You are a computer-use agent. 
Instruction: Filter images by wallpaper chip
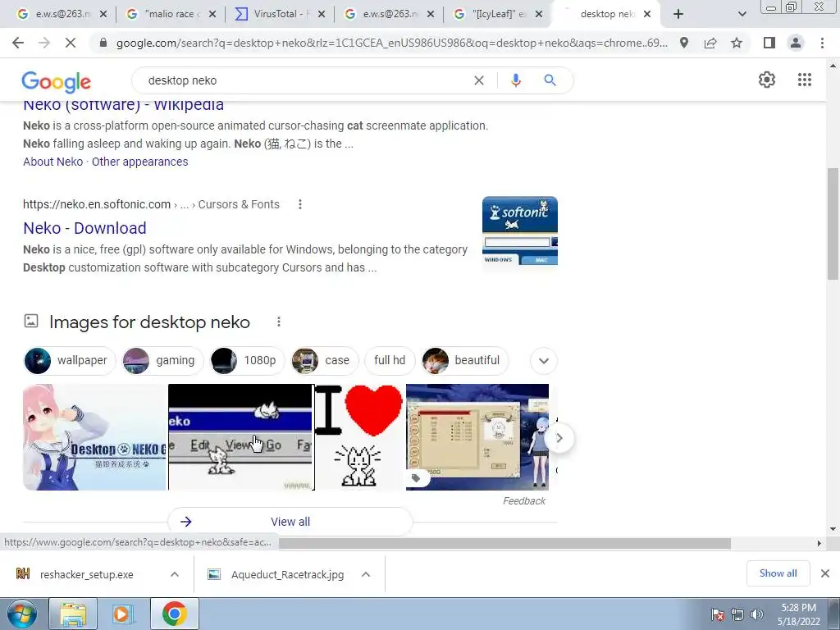coord(70,361)
